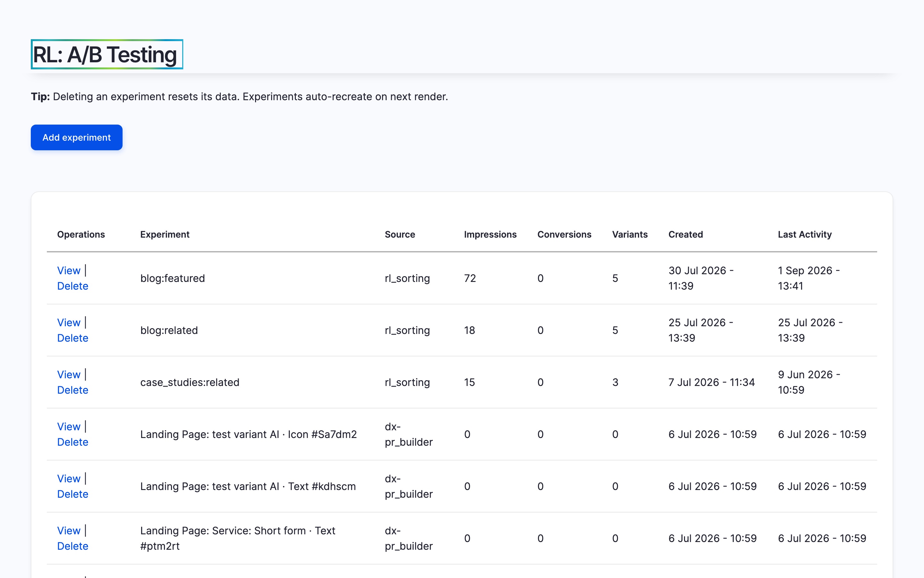Click the Operations column header

point(81,234)
